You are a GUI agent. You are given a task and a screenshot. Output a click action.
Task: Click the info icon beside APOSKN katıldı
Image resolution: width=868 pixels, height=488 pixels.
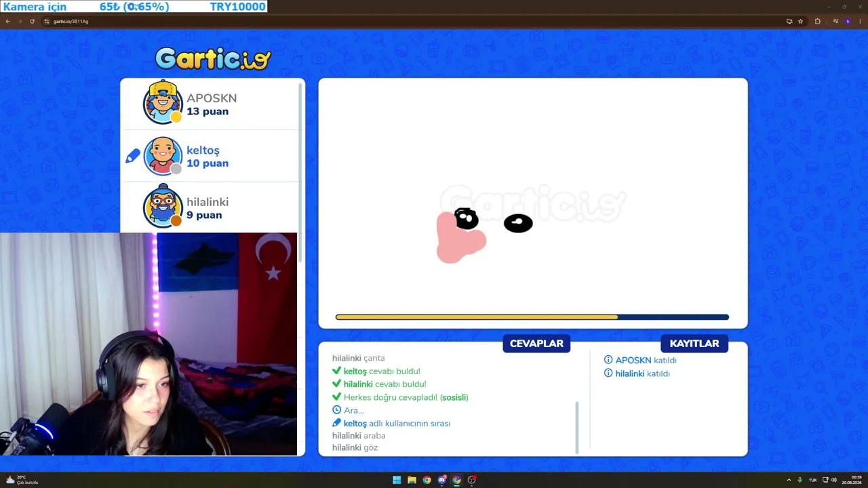coord(608,360)
